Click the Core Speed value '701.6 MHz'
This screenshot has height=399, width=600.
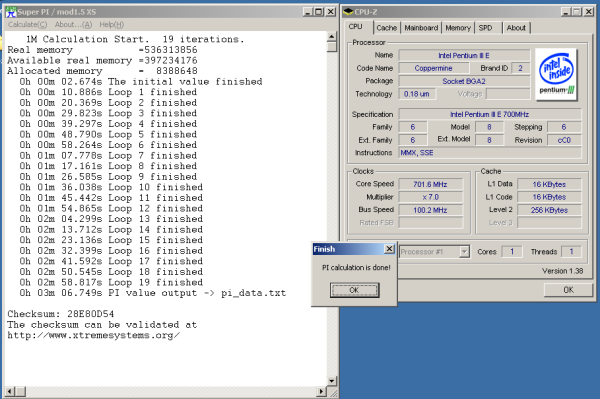pos(430,184)
